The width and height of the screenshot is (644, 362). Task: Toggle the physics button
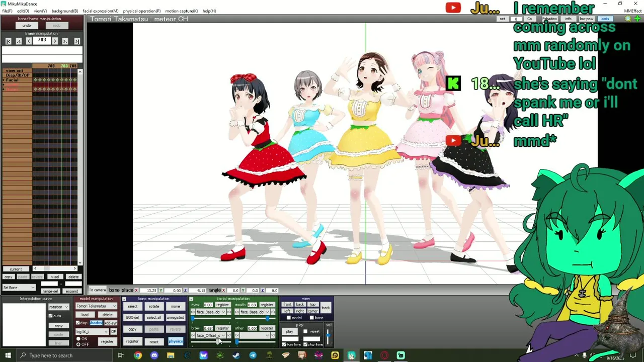pyautogui.click(x=176, y=341)
